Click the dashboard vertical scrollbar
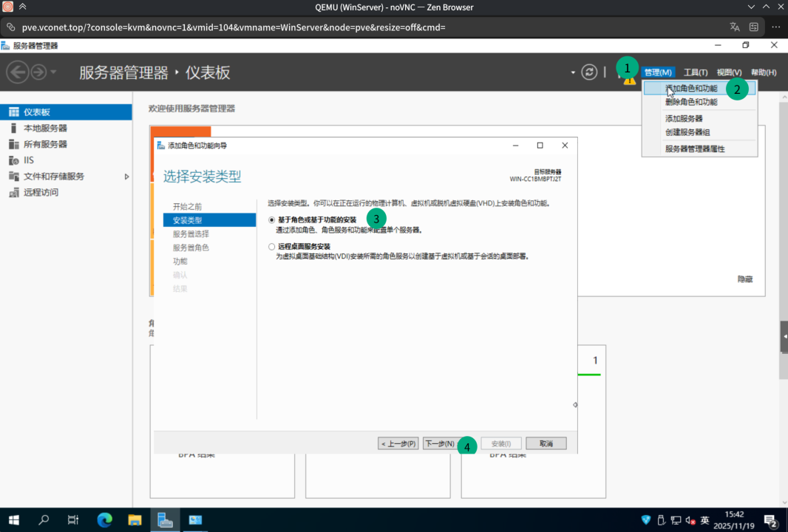The width and height of the screenshot is (788, 532). tap(784, 241)
